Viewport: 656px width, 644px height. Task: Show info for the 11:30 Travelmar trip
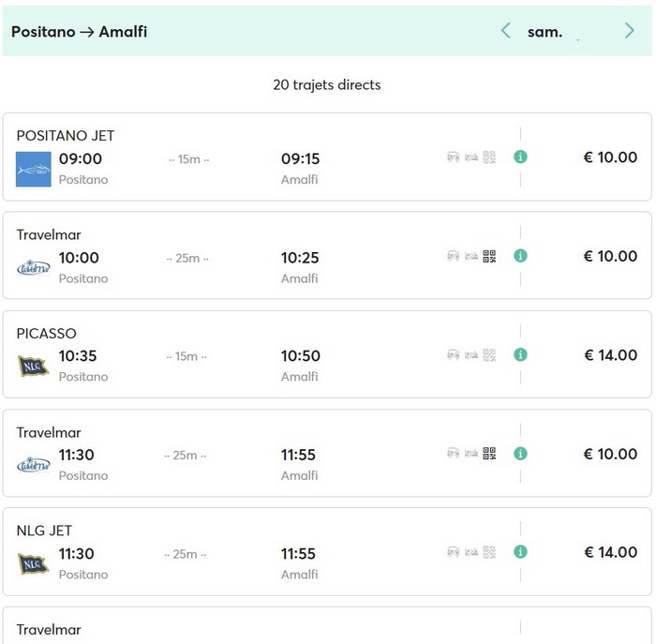point(520,454)
